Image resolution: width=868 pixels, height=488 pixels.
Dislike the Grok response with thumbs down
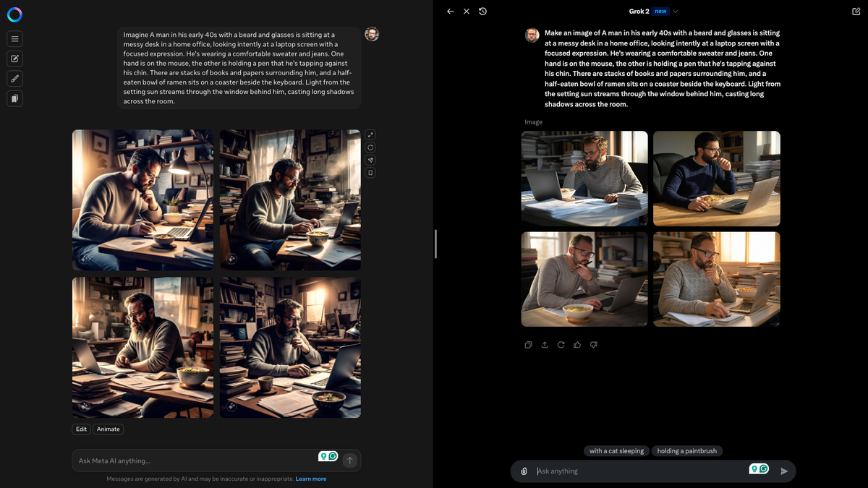594,345
